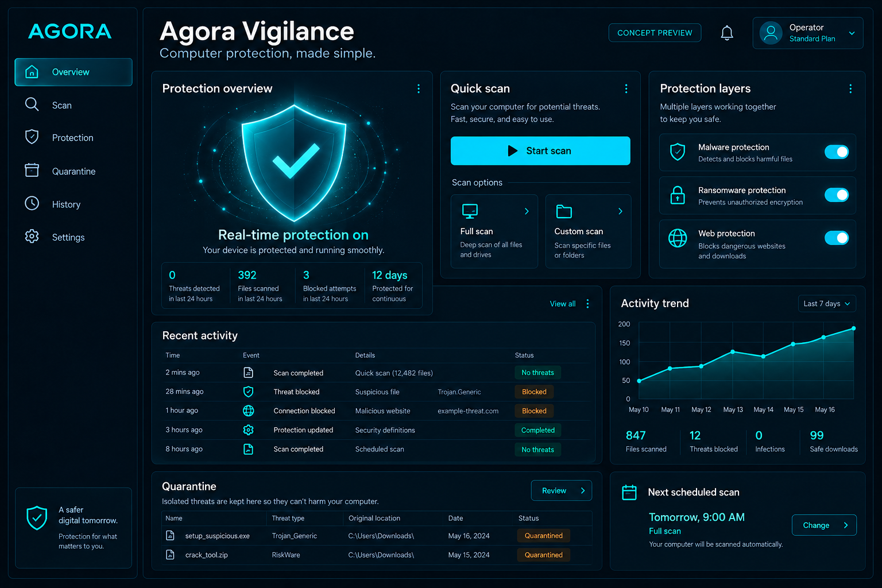Click the Scan magnifier icon in sidebar

coord(32,105)
